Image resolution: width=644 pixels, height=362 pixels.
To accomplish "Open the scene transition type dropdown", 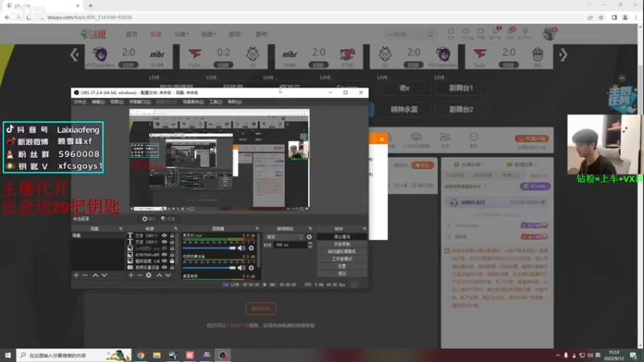I will (x=284, y=237).
